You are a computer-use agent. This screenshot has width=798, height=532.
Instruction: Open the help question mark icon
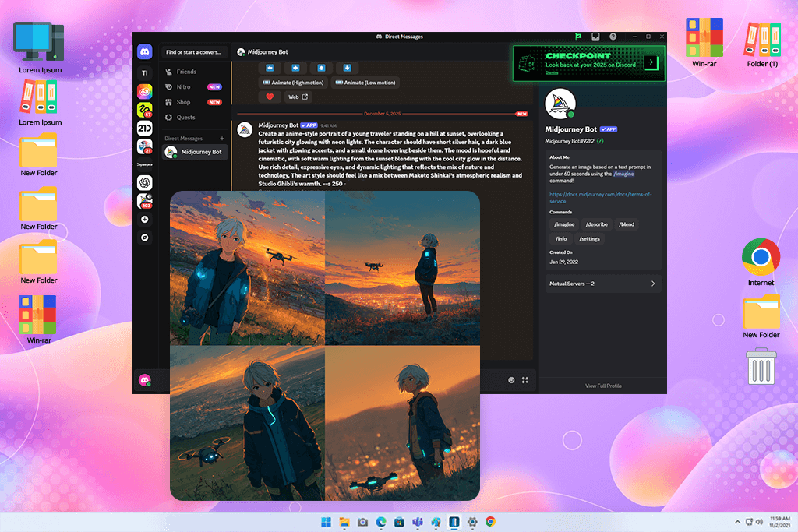[x=613, y=37]
